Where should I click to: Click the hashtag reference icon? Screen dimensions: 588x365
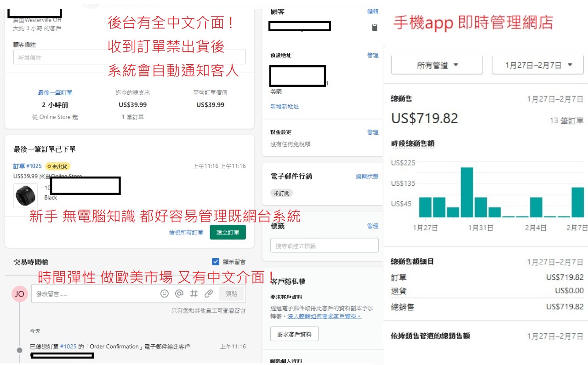click(194, 294)
